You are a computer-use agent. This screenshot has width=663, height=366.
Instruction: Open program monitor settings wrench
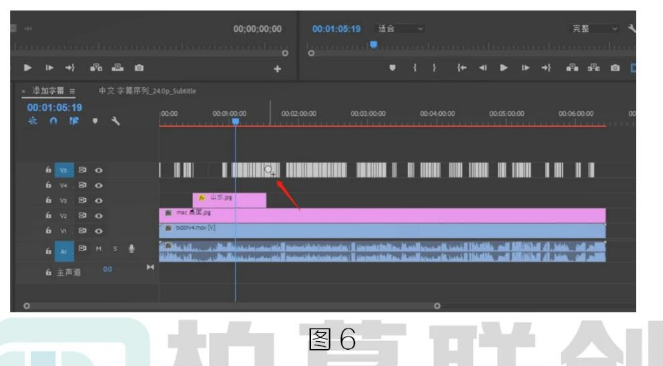tap(632, 28)
